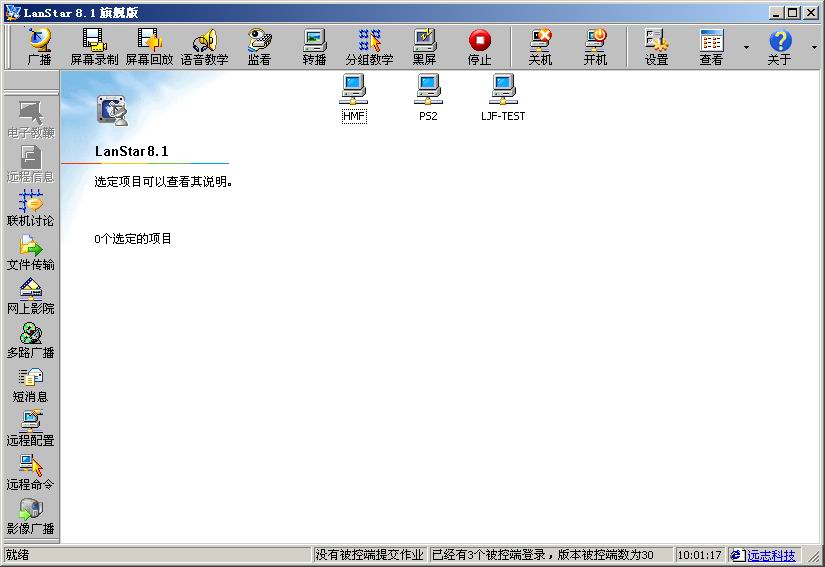Screen dimensions: 825x567
Task: Open the 设置 settings tool
Action: (656, 46)
